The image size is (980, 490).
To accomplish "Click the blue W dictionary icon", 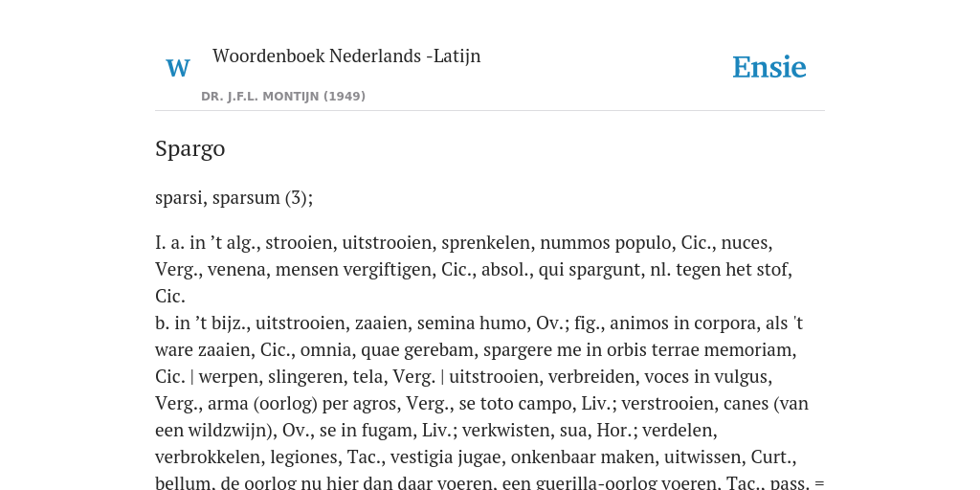I will (178, 68).
